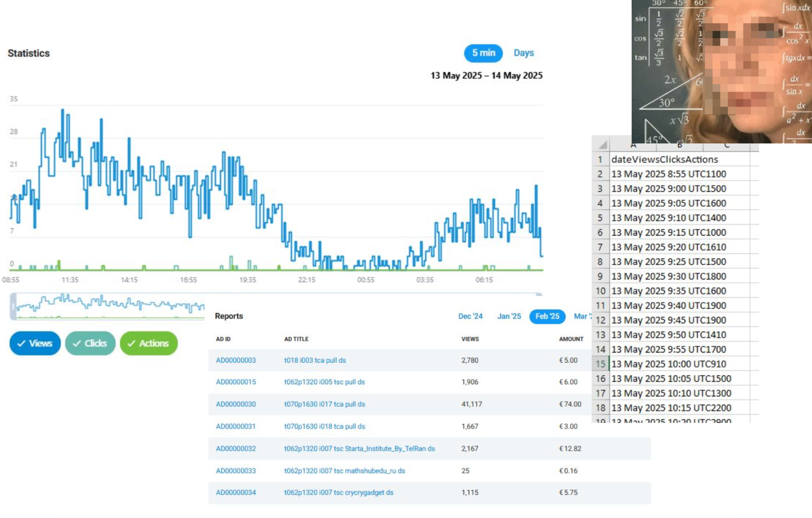
Task: Open the t070p1630 i018 tca pull ds title
Action: pyautogui.click(x=324, y=426)
